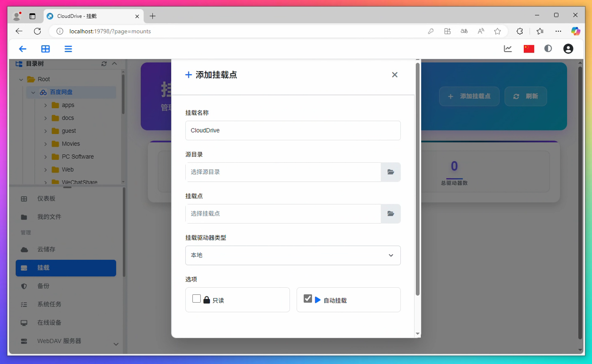The height and width of the screenshot is (364, 592).
Task: Click the user account icon
Action: coord(568,49)
